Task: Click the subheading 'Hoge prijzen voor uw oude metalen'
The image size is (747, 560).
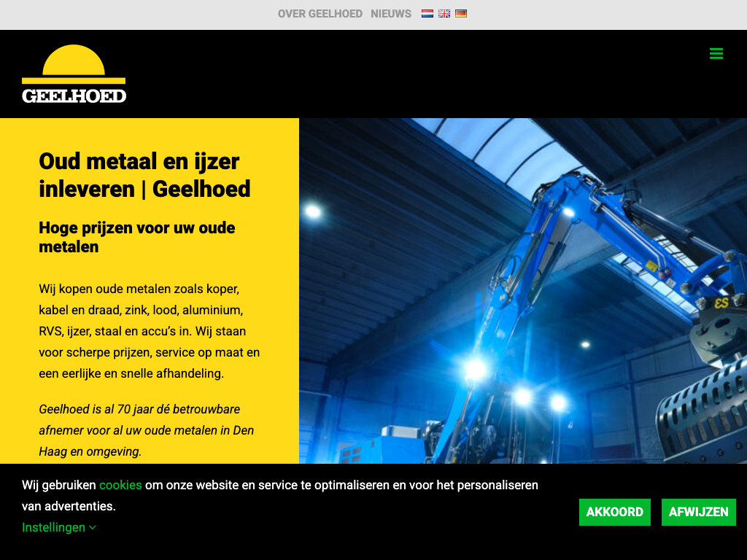Action: [x=136, y=237]
